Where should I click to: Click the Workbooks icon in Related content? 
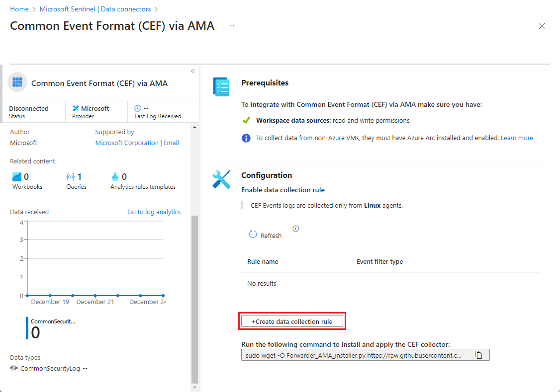16,177
